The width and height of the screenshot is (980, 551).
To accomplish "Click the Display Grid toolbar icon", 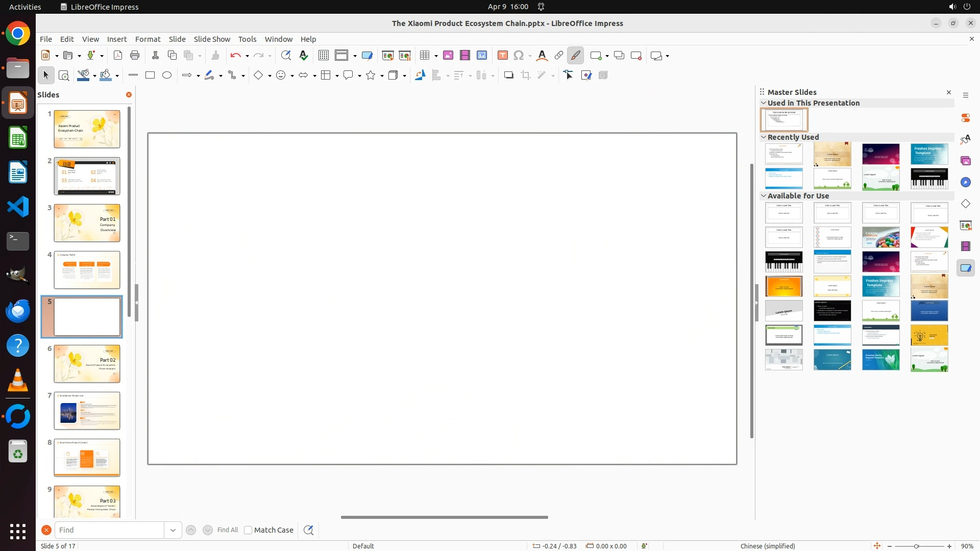I will click(324, 56).
